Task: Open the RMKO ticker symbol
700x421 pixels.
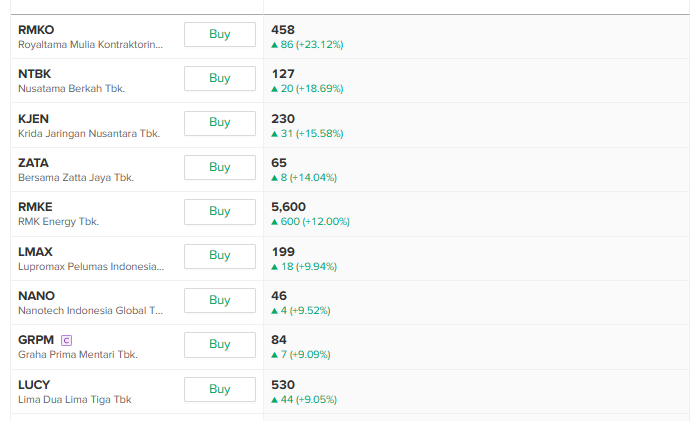Action: (x=36, y=30)
